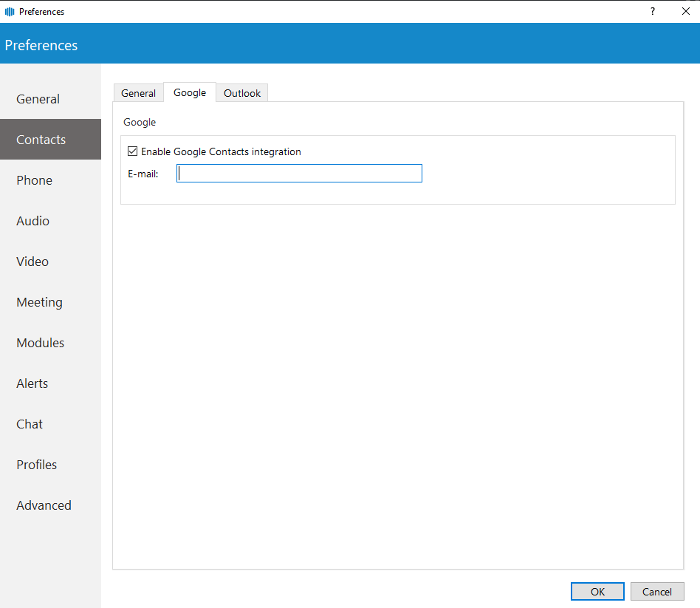Disable the Google Contacts integration checkbox
Screen dimensions: 700x608
pos(133,151)
